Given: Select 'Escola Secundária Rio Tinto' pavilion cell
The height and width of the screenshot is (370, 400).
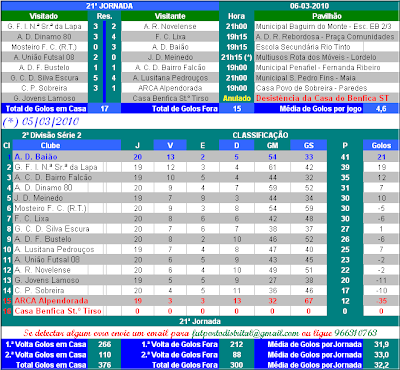Looking at the screenshot, I should pos(303,47).
